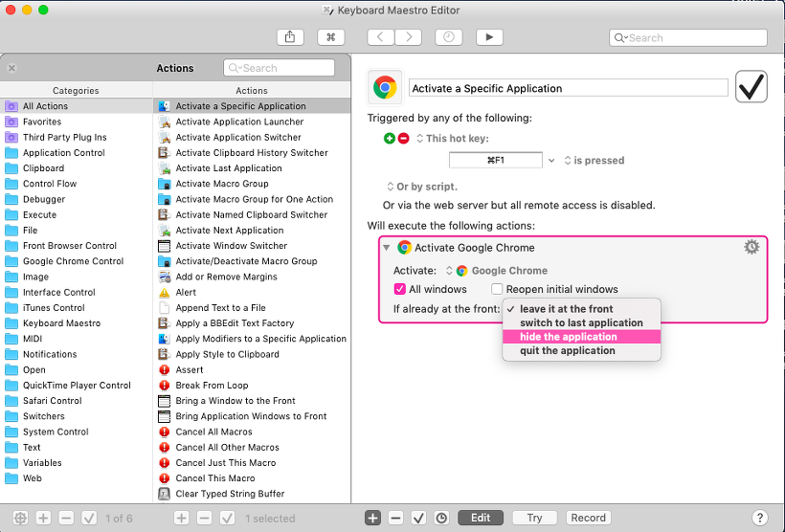
Task: Select the Activate Macro Group action
Action: [x=252, y=184]
